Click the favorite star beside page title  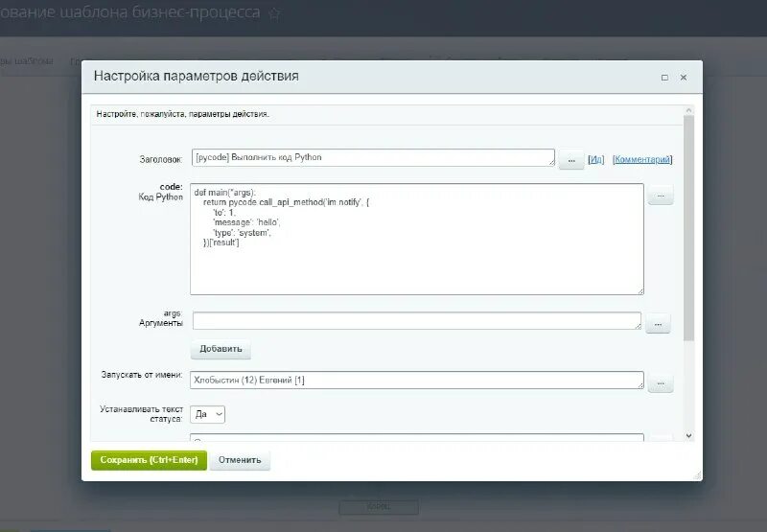coord(274,13)
